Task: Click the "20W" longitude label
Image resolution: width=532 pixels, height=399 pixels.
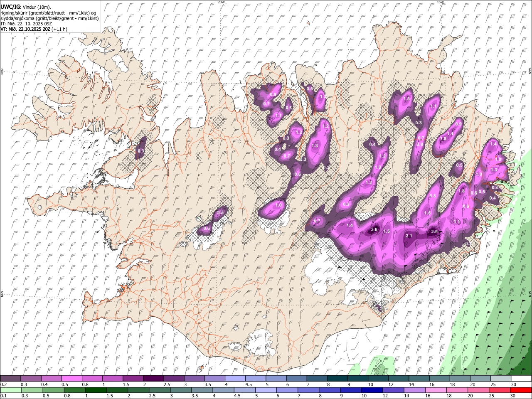Action: click(x=221, y=2)
